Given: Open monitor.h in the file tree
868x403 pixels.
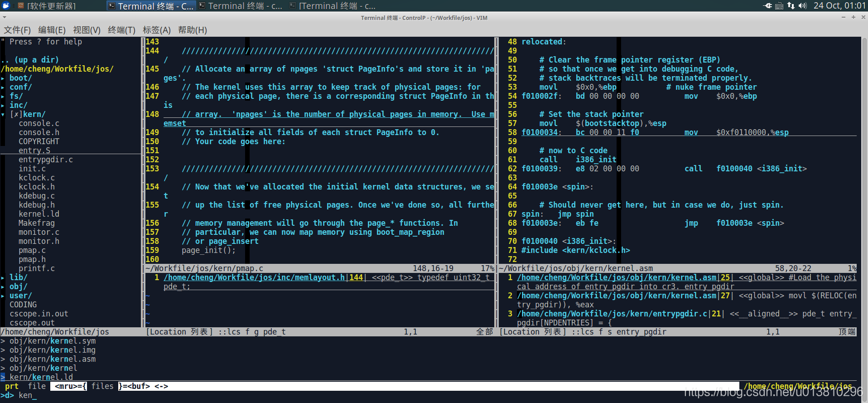Looking at the screenshot, I should point(39,241).
